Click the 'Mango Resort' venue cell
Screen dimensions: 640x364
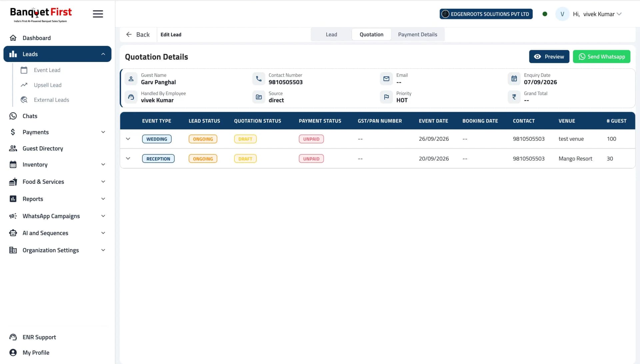pos(575,159)
